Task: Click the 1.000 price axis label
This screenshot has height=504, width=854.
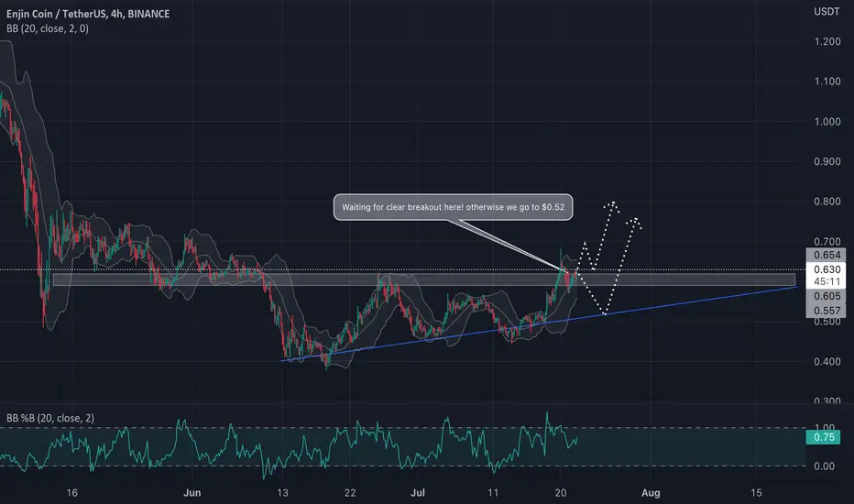Action: [827, 122]
